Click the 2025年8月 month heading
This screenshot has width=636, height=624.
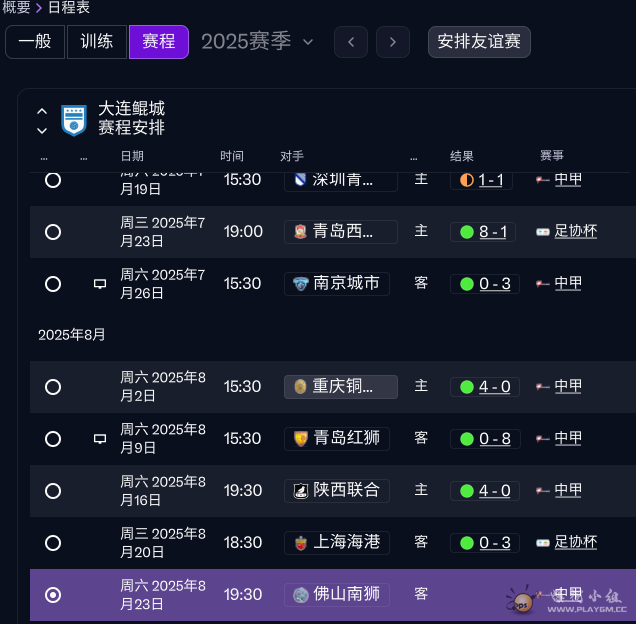click(x=72, y=335)
